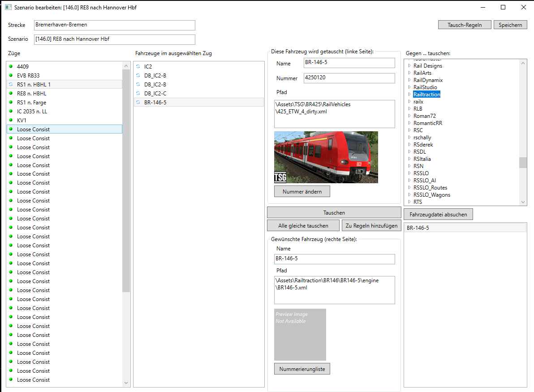Screen dimensions: 534x392
Task: Click Speichern to save scenario
Action: (x=510, y=25)
